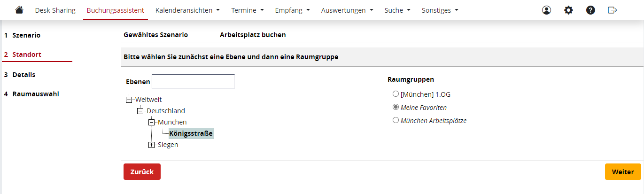
Task: Choose München Arbeitsplätze room group
Action: click(x=396, y=120)
